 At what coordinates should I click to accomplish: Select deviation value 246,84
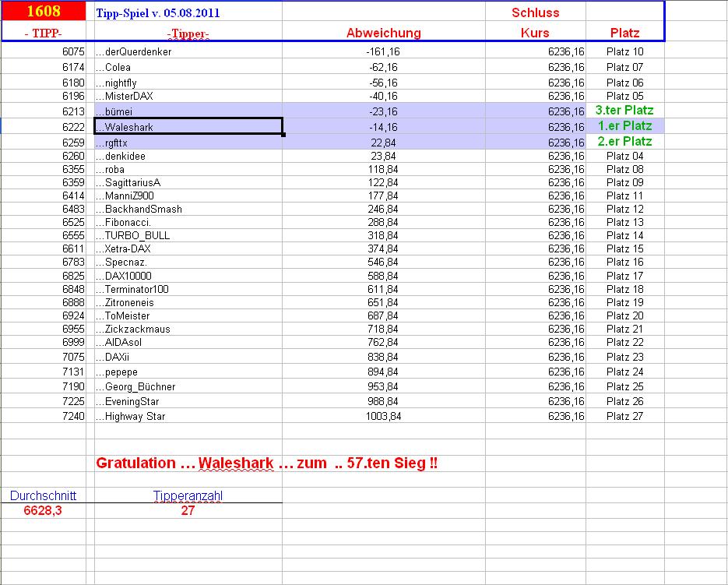pyautogui.click(x=384, y=209)
